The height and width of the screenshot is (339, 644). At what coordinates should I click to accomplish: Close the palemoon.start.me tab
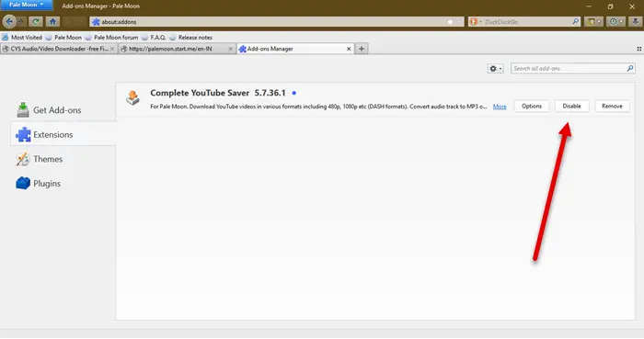click(x=230, y=49)
